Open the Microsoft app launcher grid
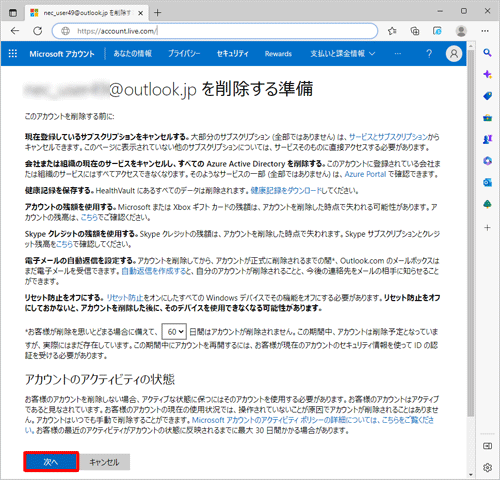 point(13,53)
